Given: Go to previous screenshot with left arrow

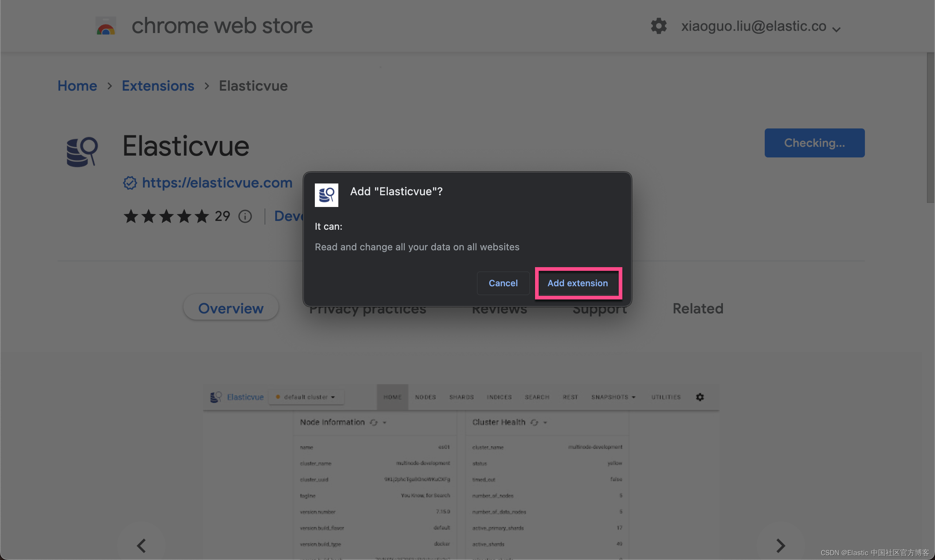Looking at the screenshot, I should [142, 545].
